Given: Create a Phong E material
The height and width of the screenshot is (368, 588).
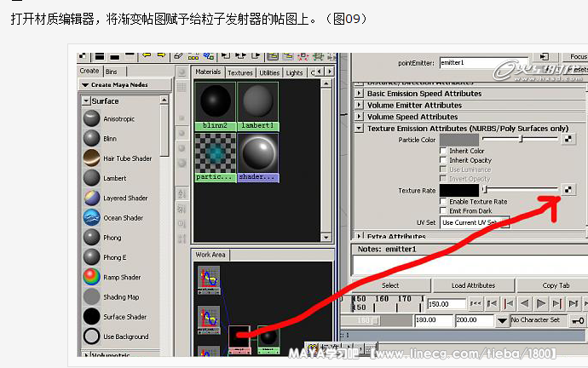Looking at the screenshot, I should (x=105, y=257).
